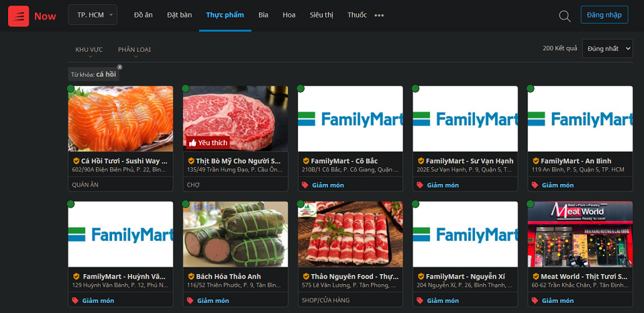Click the red Now logo icon
Viewport: 644px width, 313px height.
19,16
